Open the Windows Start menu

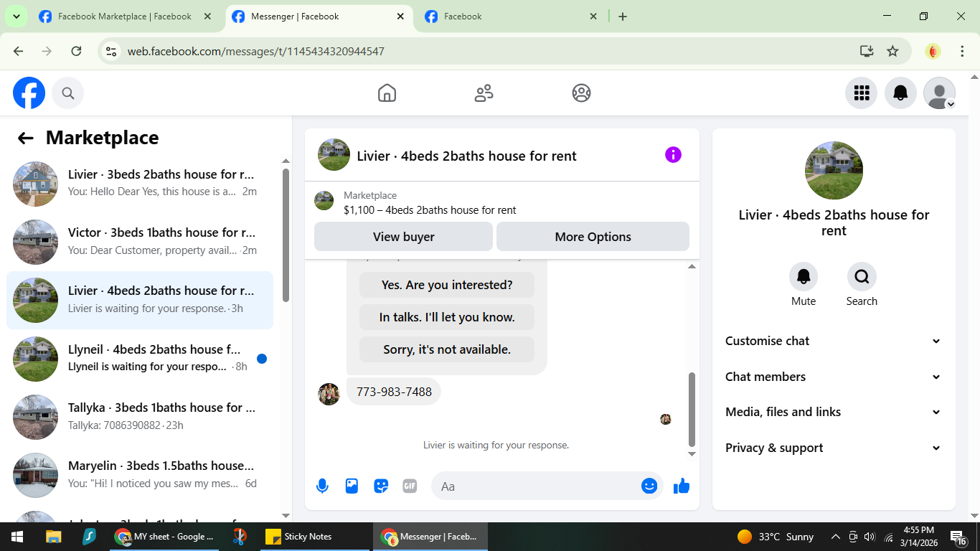tap(17, 537)
